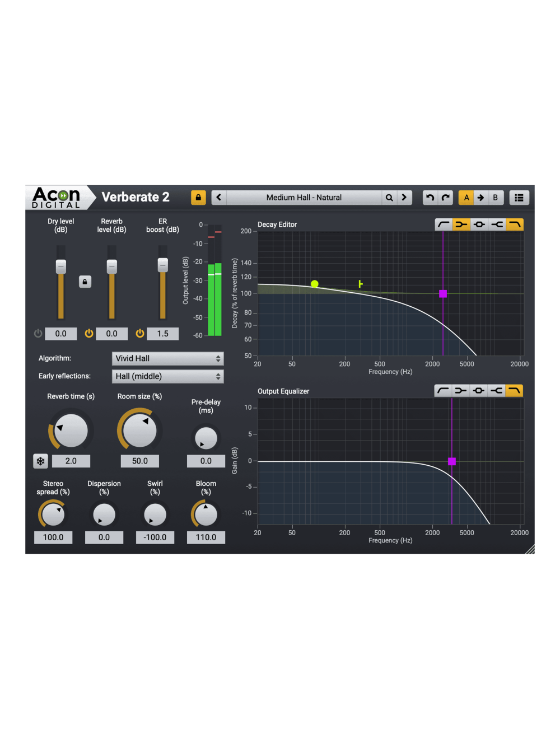The width and height of the screenshot is (560, 739).
Task: Open the Early reflections dropdown
Action: coord(167,376)
